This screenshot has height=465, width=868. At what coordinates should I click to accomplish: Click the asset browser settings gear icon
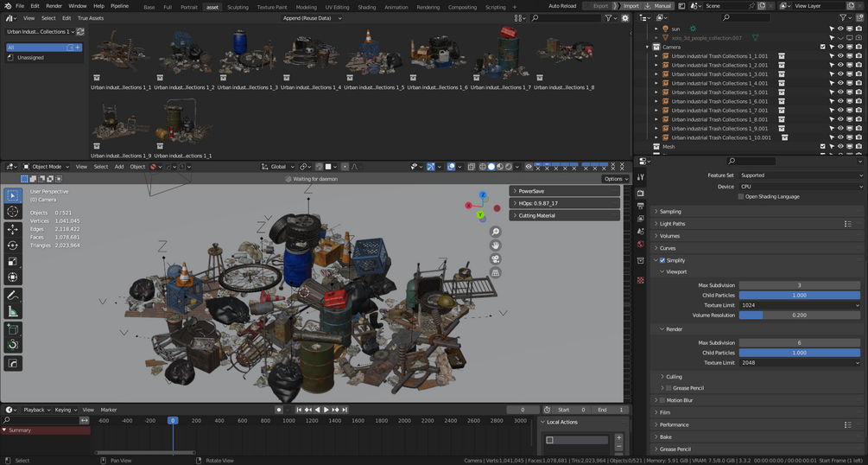625,18
